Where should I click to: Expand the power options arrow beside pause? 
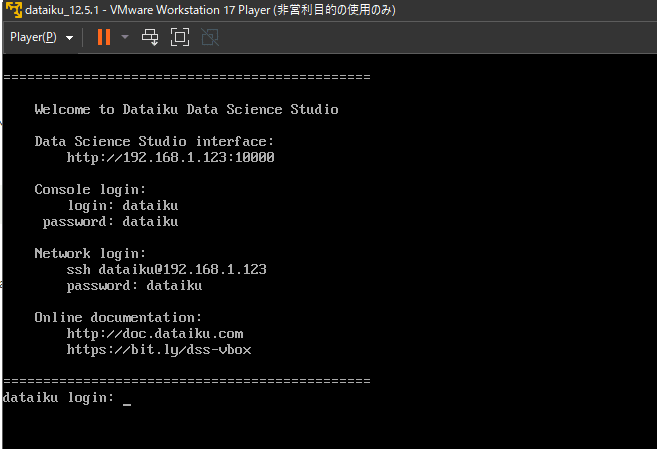click(124, 37)
